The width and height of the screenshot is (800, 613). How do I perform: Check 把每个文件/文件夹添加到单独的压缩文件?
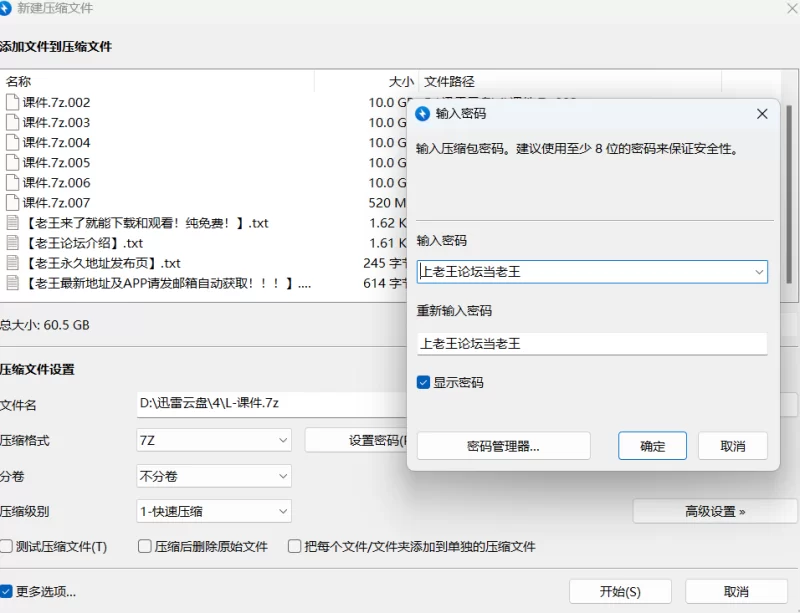coord(294,547)
